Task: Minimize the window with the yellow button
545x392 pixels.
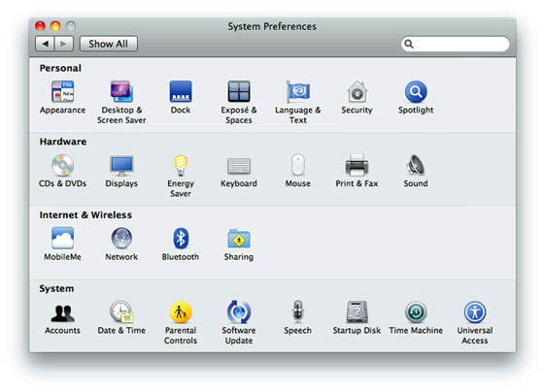Action: click(55, 26)
